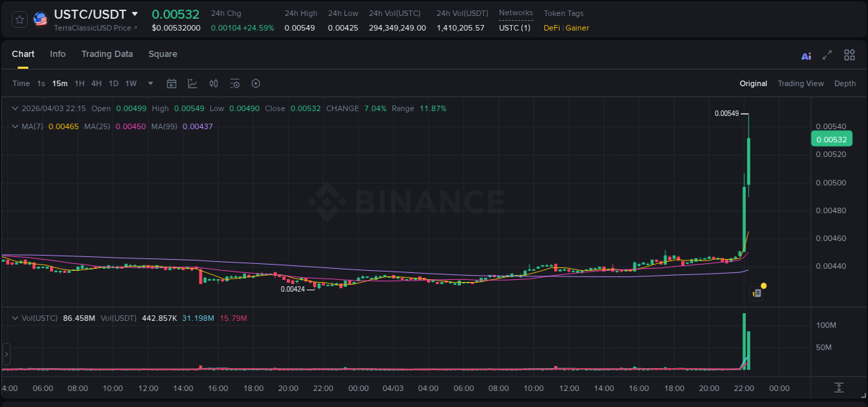The width and height of the screenshot is (868, 407).
Task: Open the AI chart analysis tool
Action: 806,55
